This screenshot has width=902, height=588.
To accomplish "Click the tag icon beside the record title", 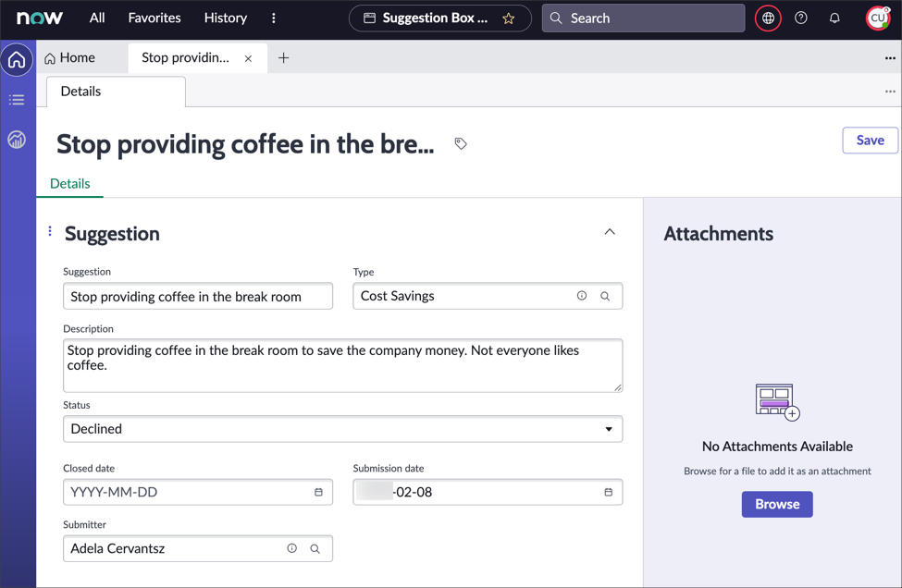I will click(460, 143).
